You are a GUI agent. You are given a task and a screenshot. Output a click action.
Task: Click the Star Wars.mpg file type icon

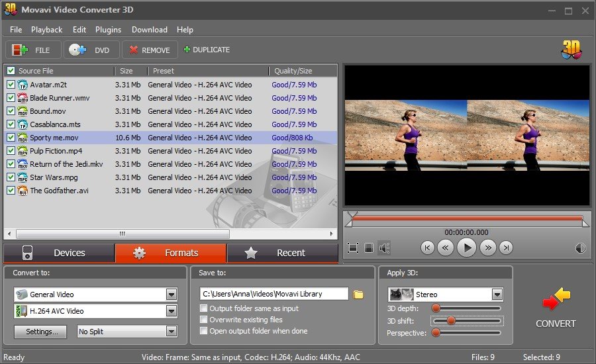pyautogui.click(x=23, y=177)
